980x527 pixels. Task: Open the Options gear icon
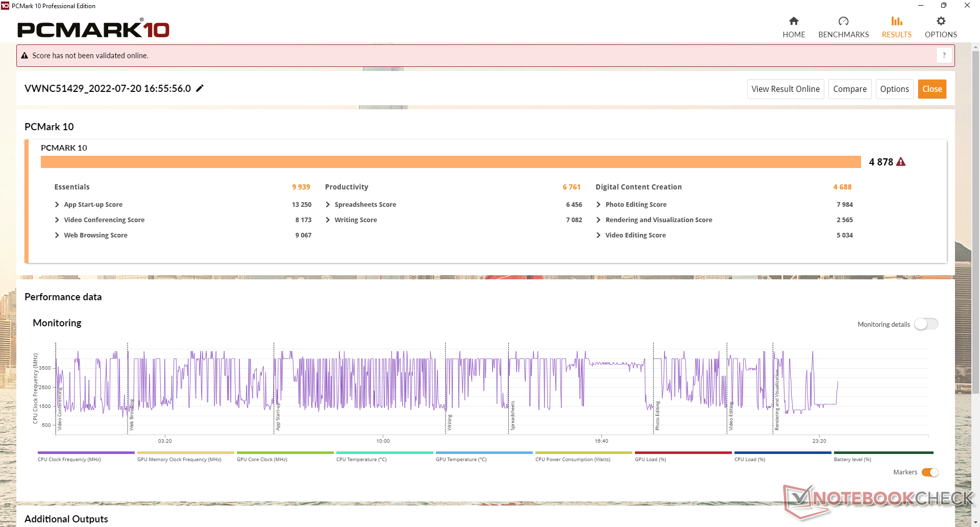(941, 21)
